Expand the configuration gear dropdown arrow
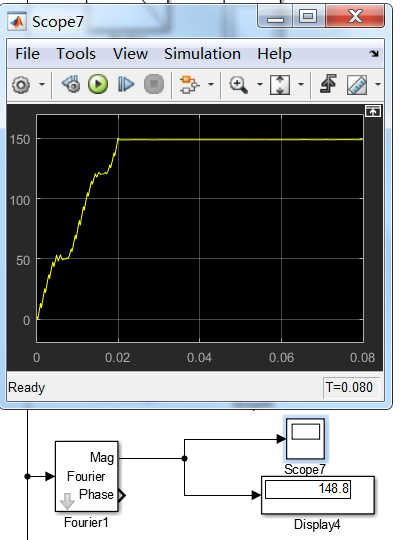This screenshot has height=540, width=419. 42,84
